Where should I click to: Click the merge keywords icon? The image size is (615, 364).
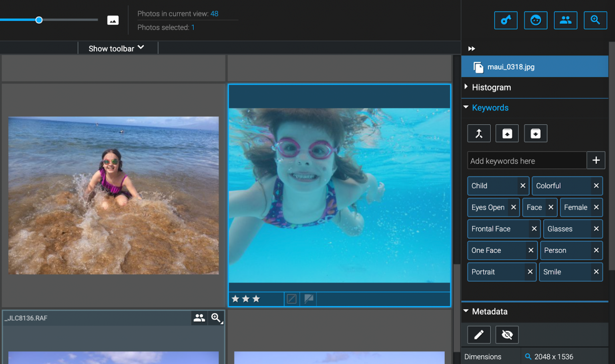point(479,133)
